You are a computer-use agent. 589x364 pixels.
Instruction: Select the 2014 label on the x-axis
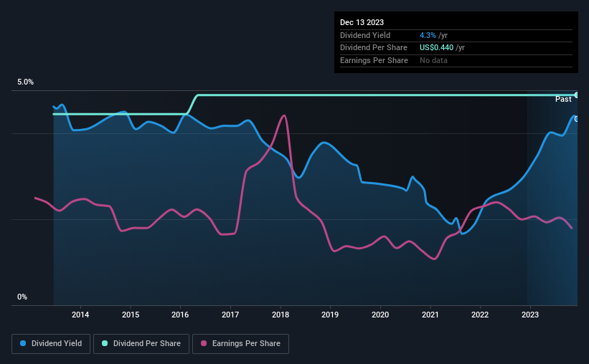tap(80, 315)
